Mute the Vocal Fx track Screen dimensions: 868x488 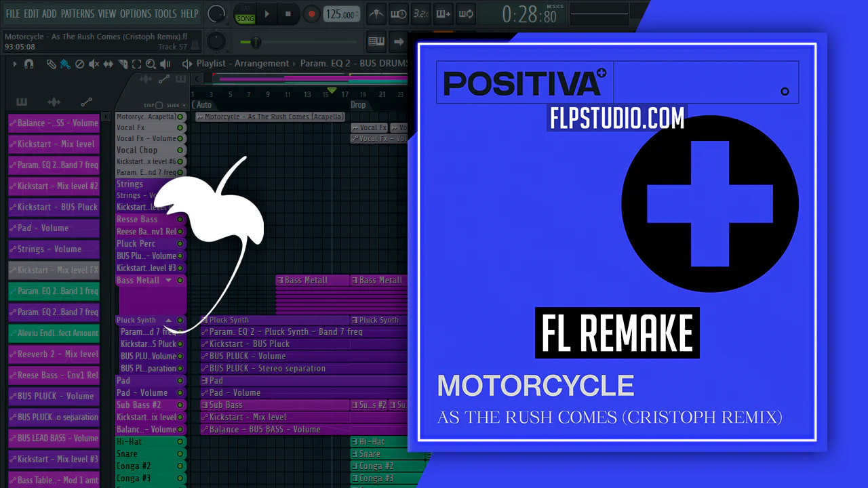180,127
